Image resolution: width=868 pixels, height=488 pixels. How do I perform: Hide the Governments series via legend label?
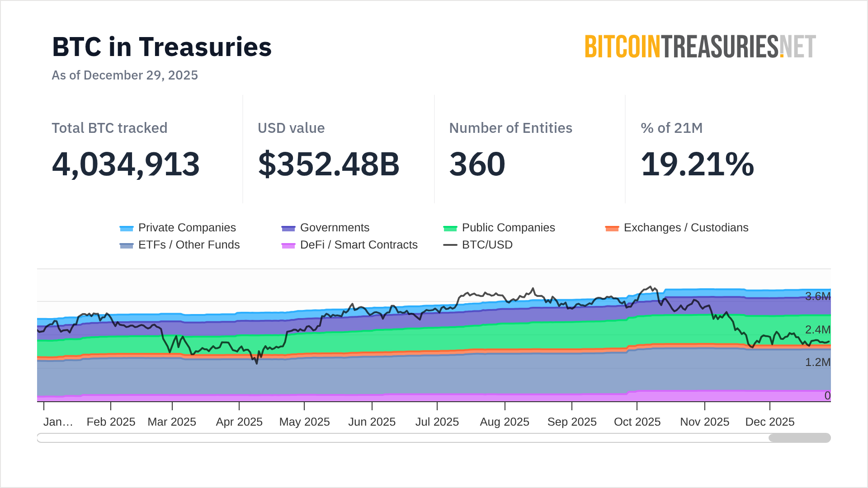[x=335, y=228]
